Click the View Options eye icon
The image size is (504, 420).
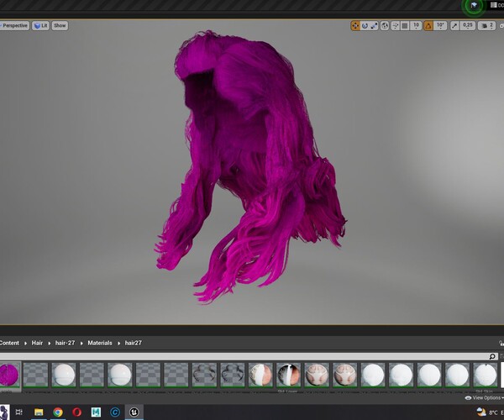468,398
